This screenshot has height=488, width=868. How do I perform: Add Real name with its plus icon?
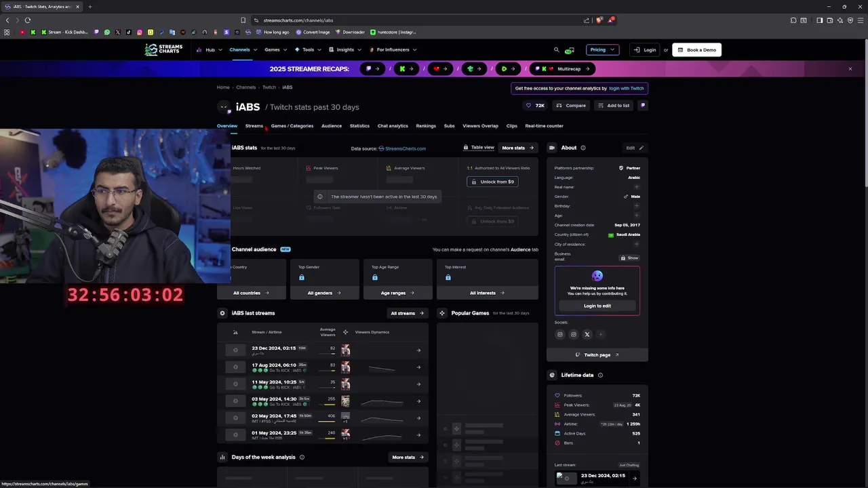tap(636, 187)
